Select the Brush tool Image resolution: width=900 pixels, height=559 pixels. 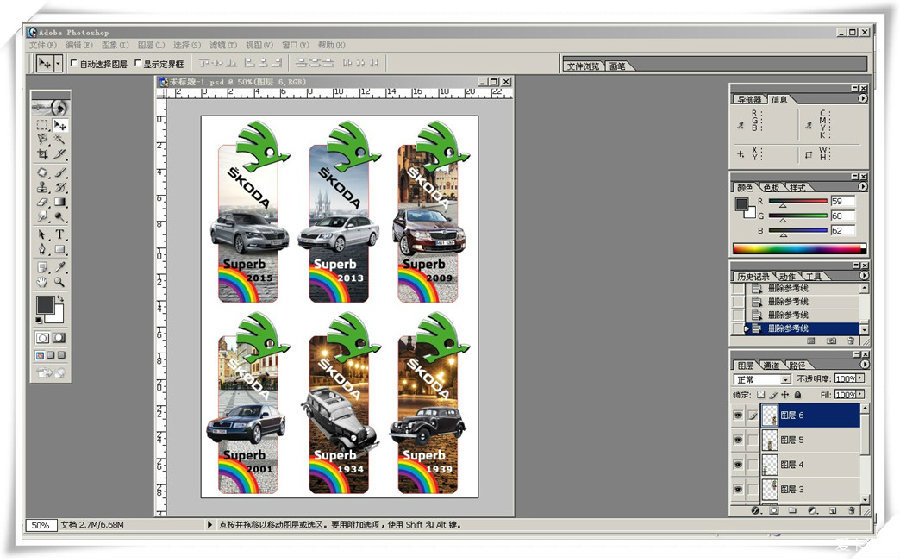pyautogui.click(x=60, y=172)
